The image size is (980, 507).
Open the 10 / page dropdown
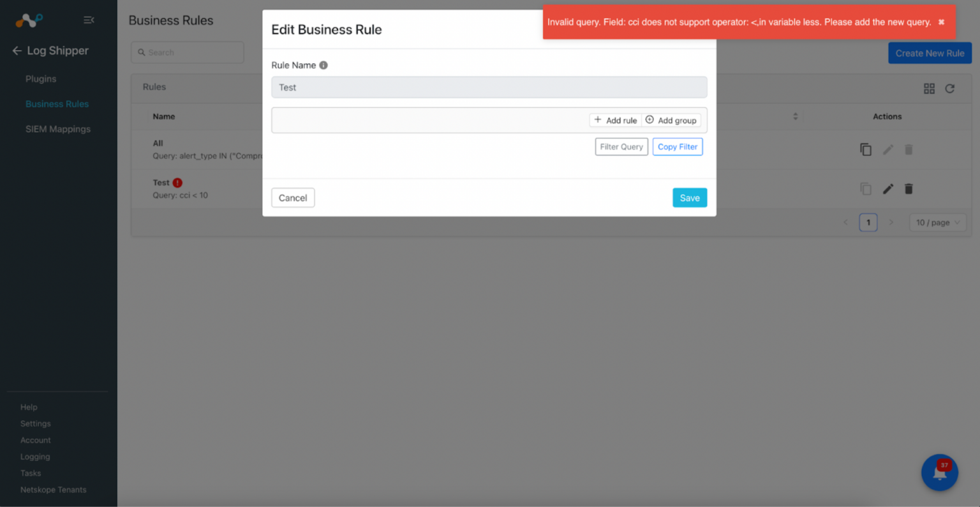[x=937, y=222]
